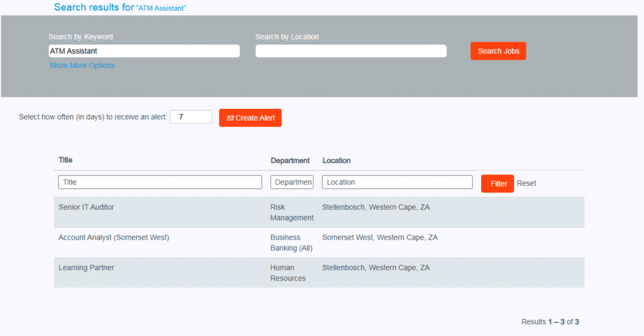This screenshot has height=336, width=644.
Task: Click the Location filter input
Action: (397, 182)
